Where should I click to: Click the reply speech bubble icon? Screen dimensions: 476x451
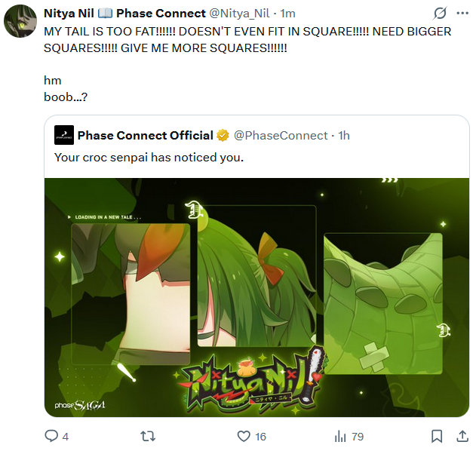[51, 436]
